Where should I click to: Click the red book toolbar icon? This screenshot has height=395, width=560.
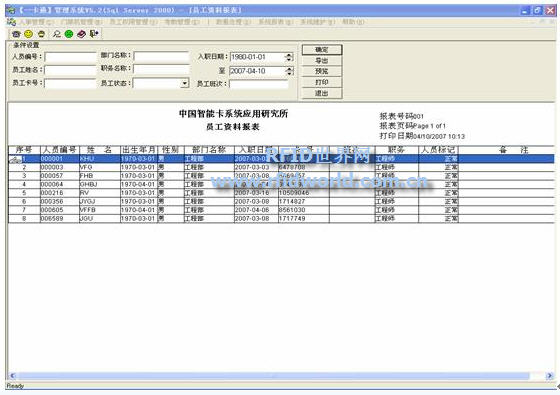pyautogui.click(x=81, y=34)
